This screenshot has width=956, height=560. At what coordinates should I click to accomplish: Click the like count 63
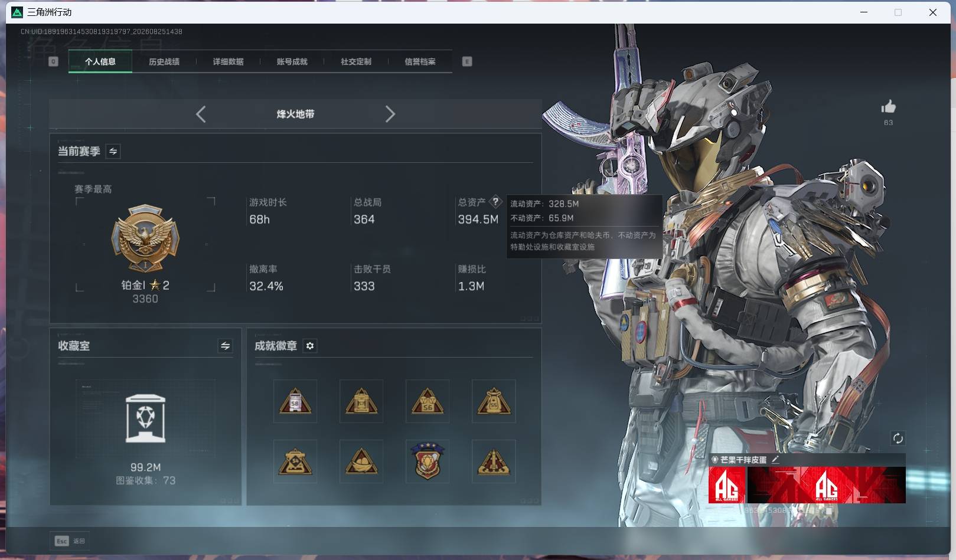(889, 123)
